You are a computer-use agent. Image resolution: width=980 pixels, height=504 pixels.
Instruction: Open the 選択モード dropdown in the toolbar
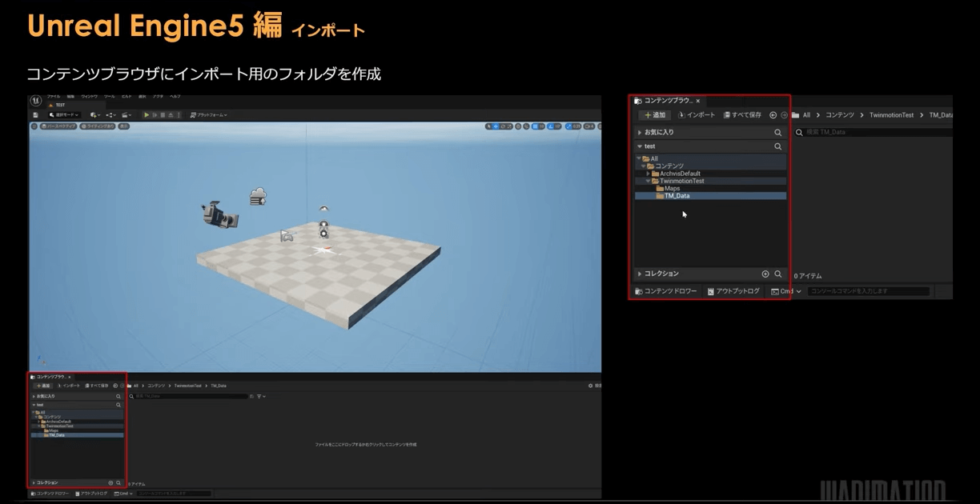click(63, 115)
